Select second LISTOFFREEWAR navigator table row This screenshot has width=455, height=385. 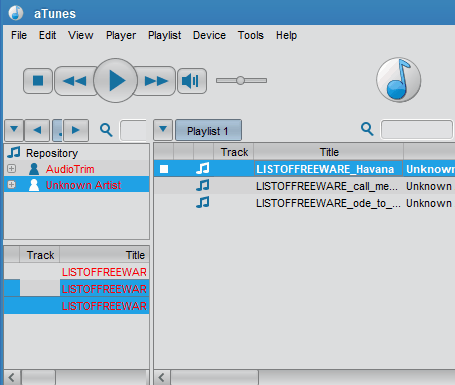point(76,289)
